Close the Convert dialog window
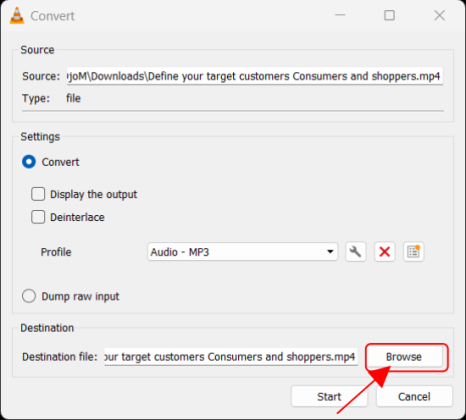Screen dimensions: 466x420 (x=439, y=15)
